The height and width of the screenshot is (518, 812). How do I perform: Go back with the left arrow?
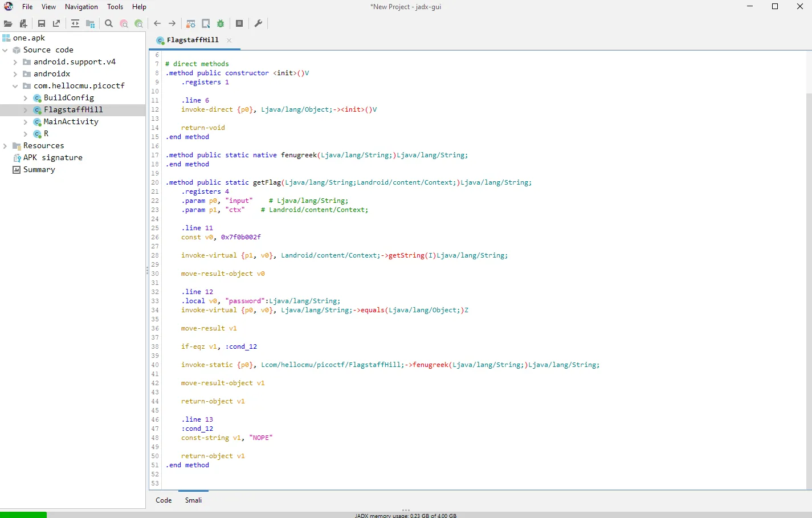click(157, 23)
